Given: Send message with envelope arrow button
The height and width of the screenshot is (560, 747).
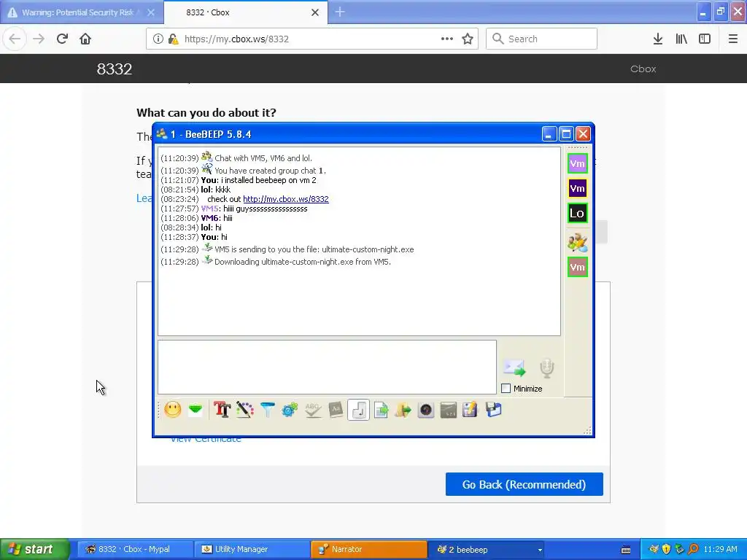Looking at the screenshot, I should tap(514, 367).
